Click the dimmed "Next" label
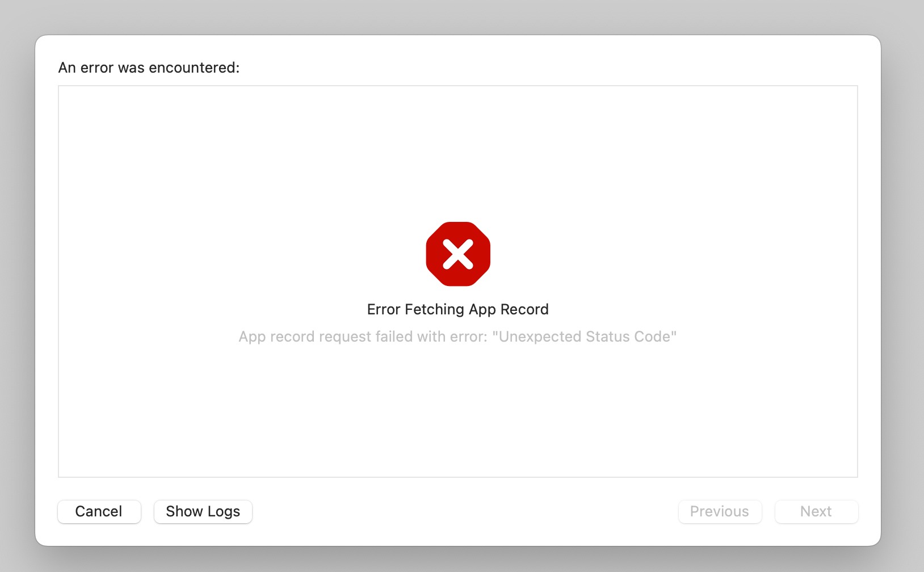924x572 pixels. coord(816,511)
